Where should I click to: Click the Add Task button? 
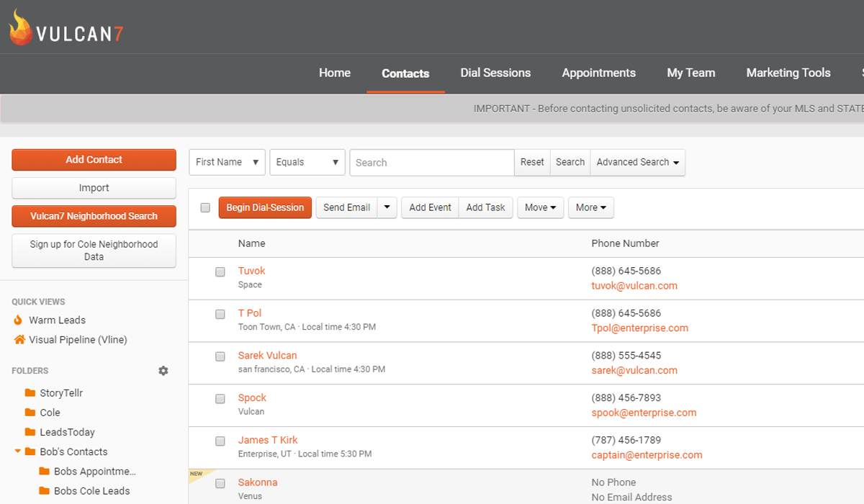click(486, 207)
